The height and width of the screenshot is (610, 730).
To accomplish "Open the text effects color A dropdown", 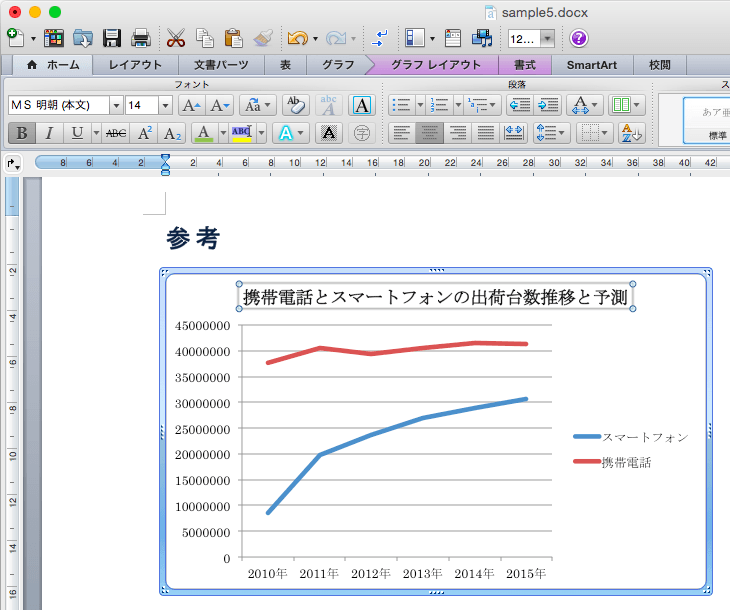I will pos(291,133).
